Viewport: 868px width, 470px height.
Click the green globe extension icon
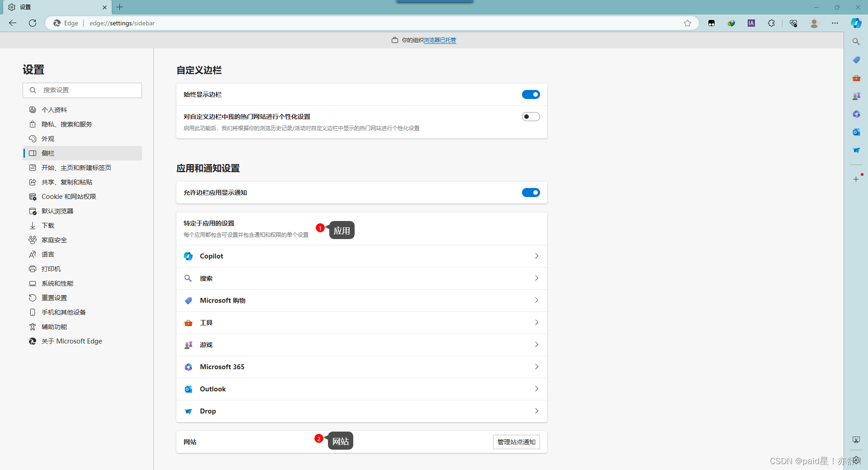(731, 23)
